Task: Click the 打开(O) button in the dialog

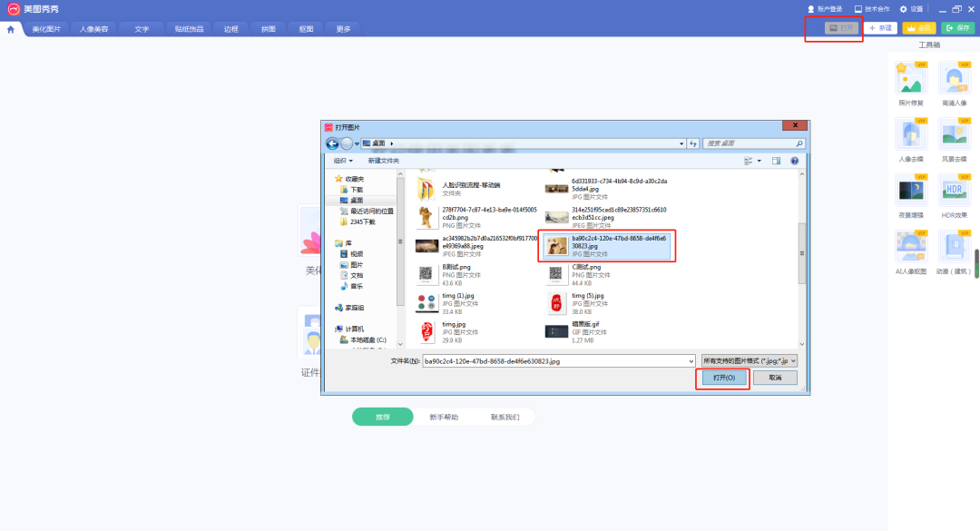Action: point(723,378)
